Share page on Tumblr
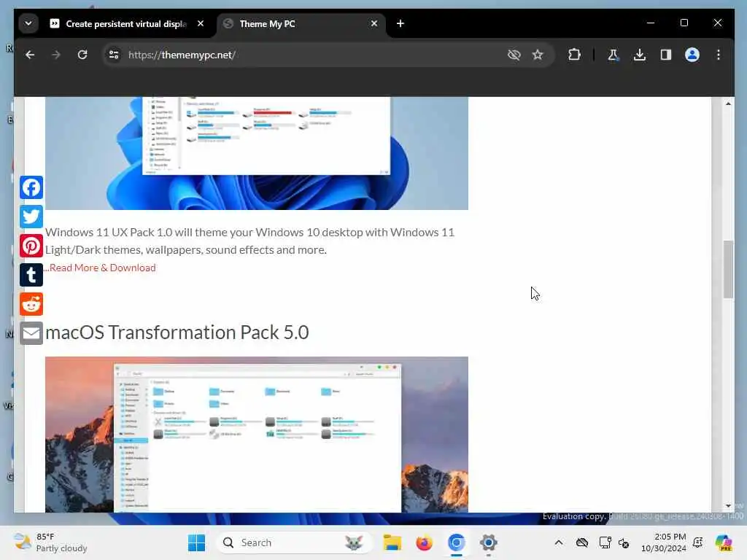This screenshot has height=560, width=747. coord(31,275)
